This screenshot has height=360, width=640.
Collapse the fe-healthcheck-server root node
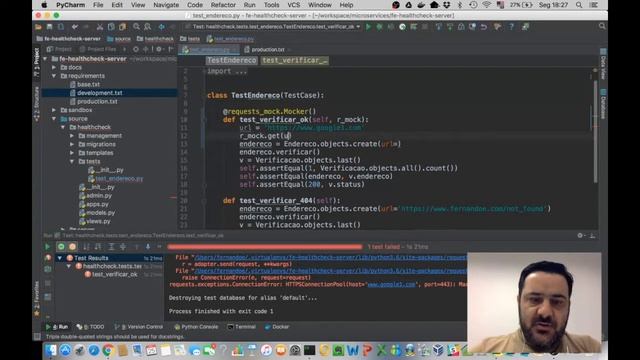coord(45,59)
